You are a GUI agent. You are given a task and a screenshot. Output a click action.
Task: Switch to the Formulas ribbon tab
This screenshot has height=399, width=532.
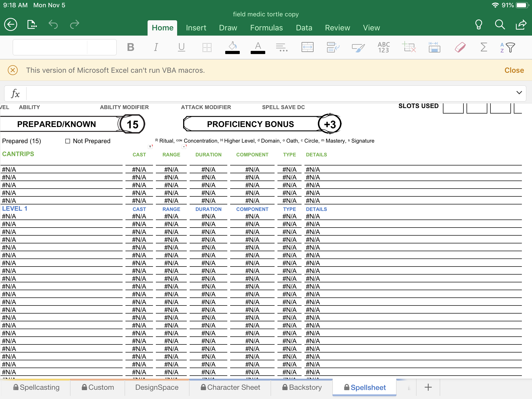(x=266, y=28)
